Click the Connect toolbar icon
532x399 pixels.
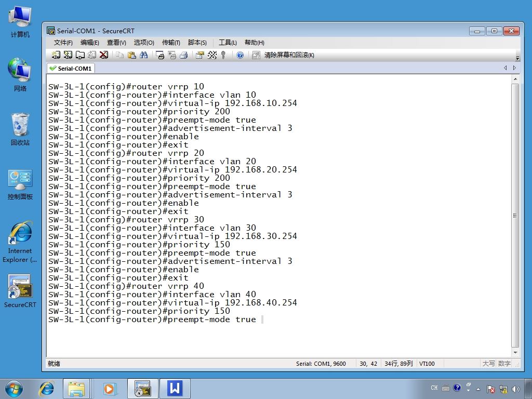[56, 55]
